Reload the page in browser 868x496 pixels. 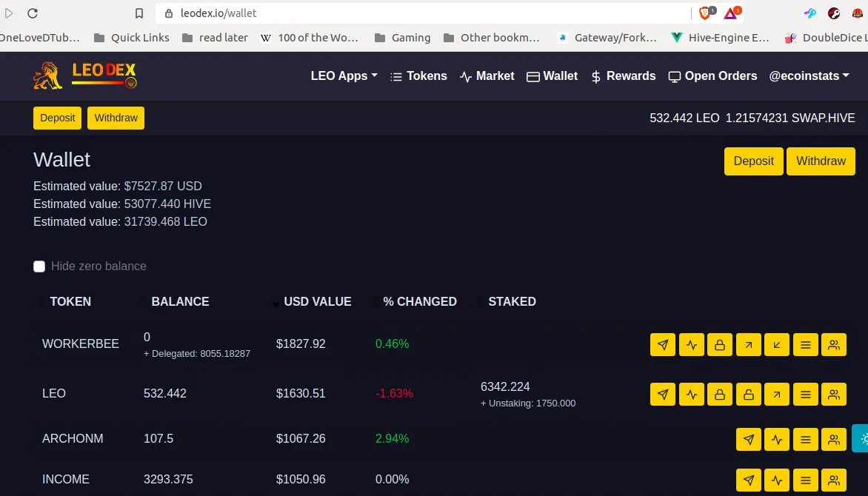tap(33, 13)
